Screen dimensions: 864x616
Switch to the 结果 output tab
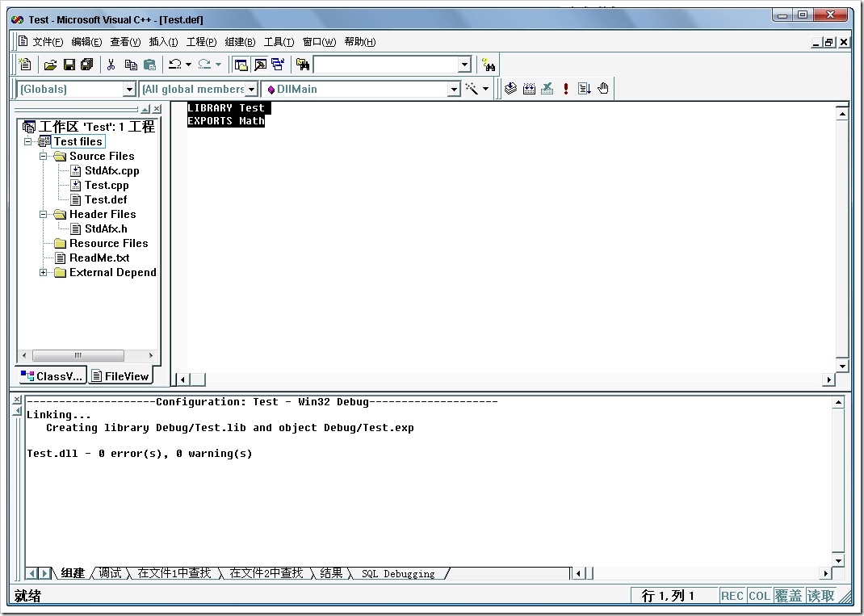coord(331,573)
